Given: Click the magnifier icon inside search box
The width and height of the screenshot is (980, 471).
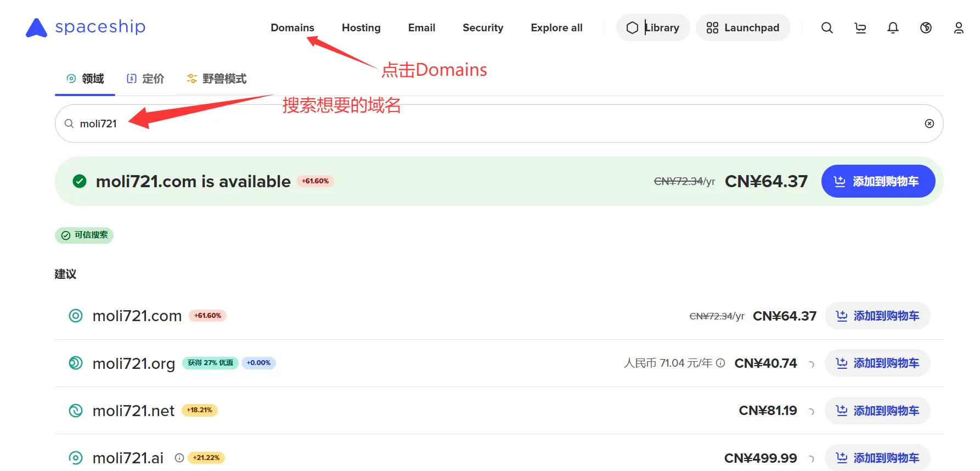Looking at the screenshot, I should pos(69,124).
